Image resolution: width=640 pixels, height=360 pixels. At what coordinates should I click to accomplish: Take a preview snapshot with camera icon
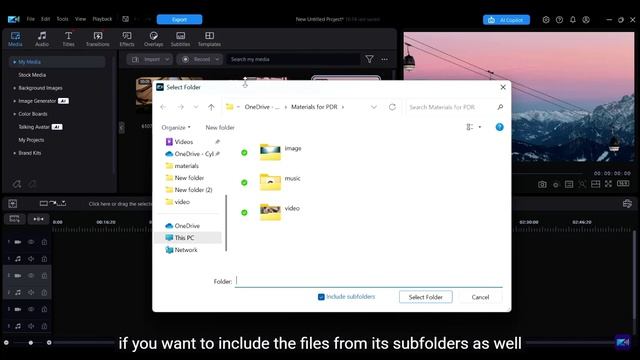coord(542,184)
